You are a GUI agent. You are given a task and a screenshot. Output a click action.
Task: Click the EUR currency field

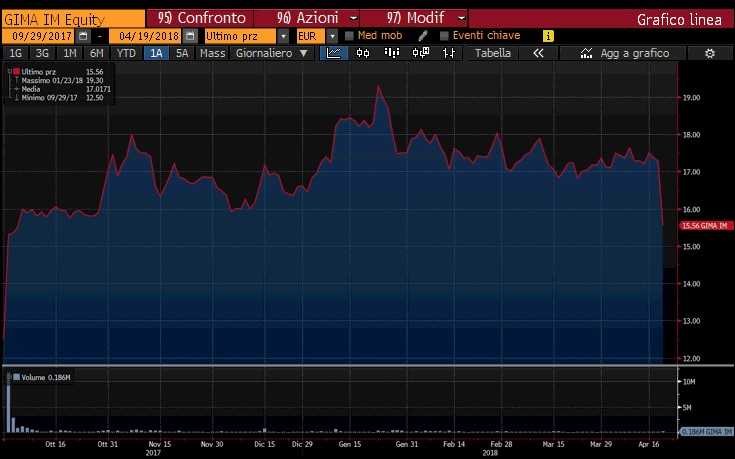tap(311, 36)
